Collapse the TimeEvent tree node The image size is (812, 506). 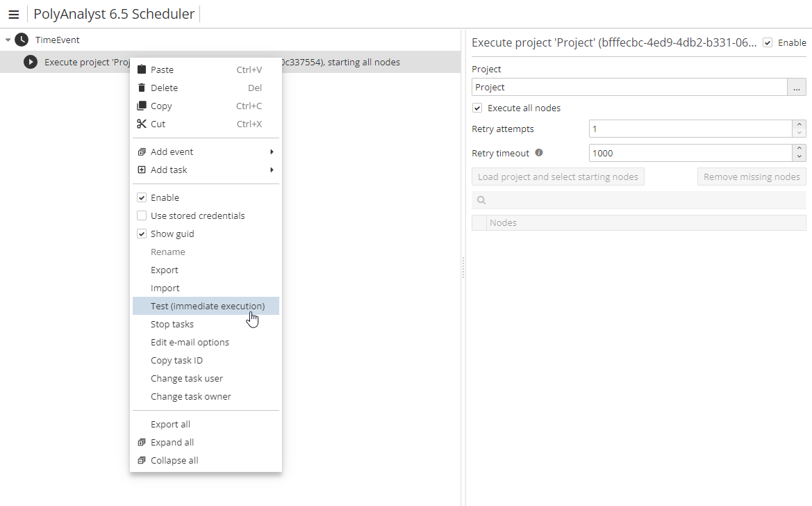tap(8, 40)
